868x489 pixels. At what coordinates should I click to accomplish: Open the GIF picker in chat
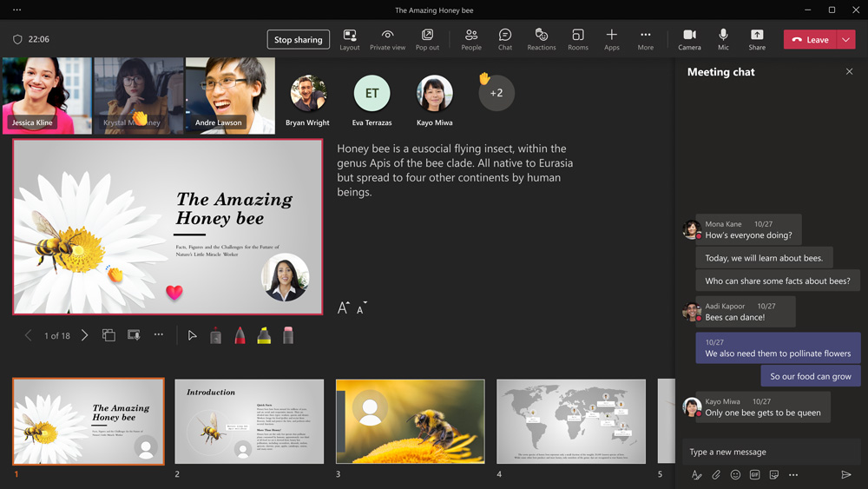(754, 475)
